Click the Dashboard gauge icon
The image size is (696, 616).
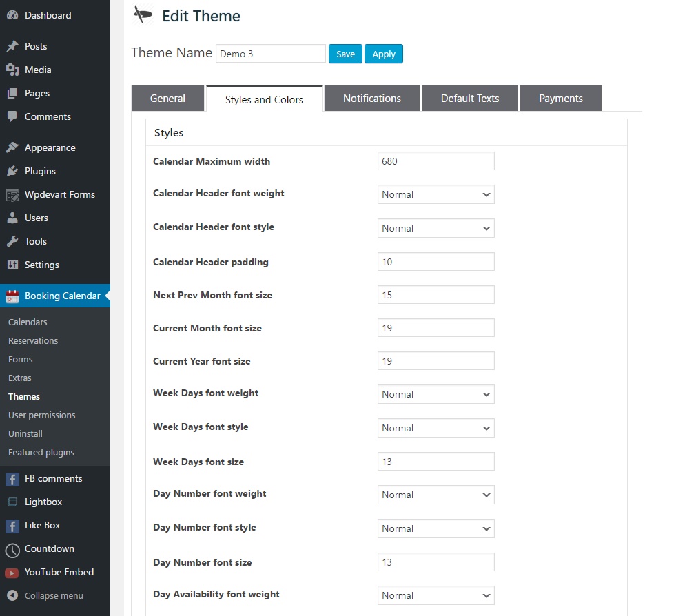[12, 15]
